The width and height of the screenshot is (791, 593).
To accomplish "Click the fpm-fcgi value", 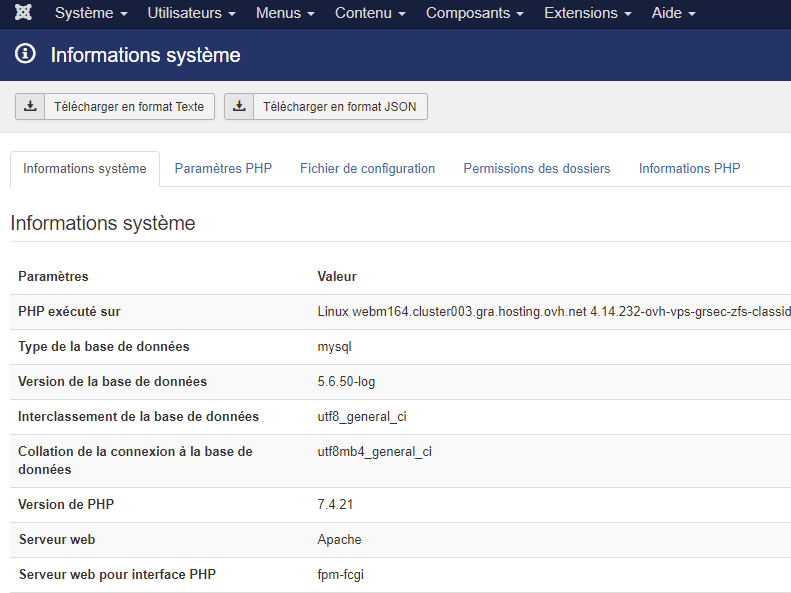I will 341,575.
